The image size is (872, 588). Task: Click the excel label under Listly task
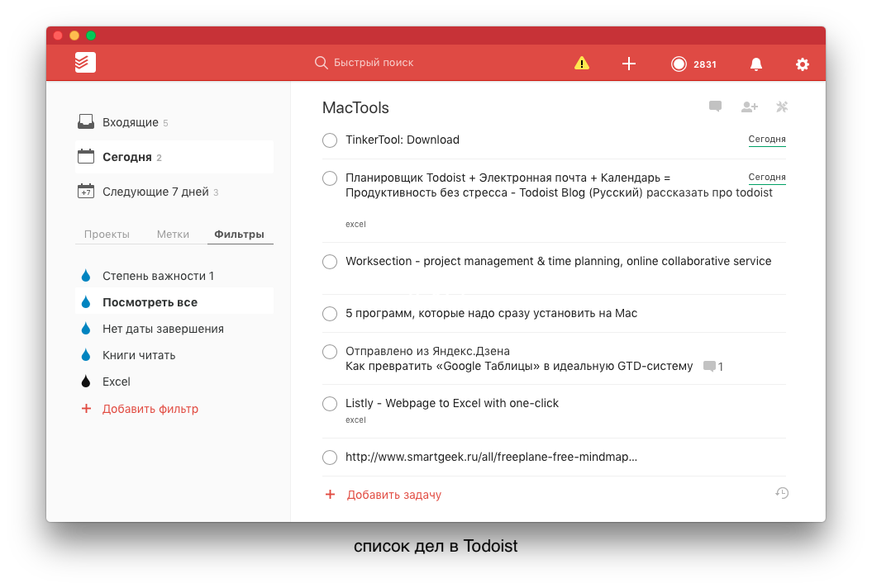tap(355, 420)
